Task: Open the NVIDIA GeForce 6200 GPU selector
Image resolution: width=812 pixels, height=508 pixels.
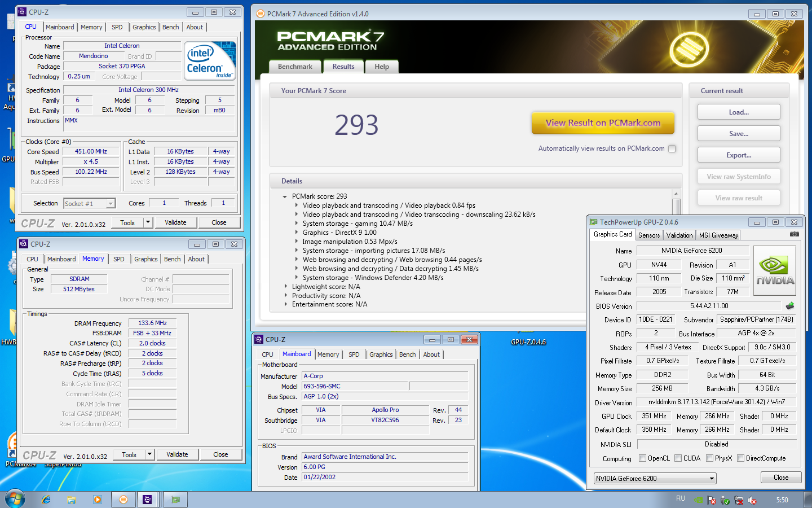Action: (655, 479)
